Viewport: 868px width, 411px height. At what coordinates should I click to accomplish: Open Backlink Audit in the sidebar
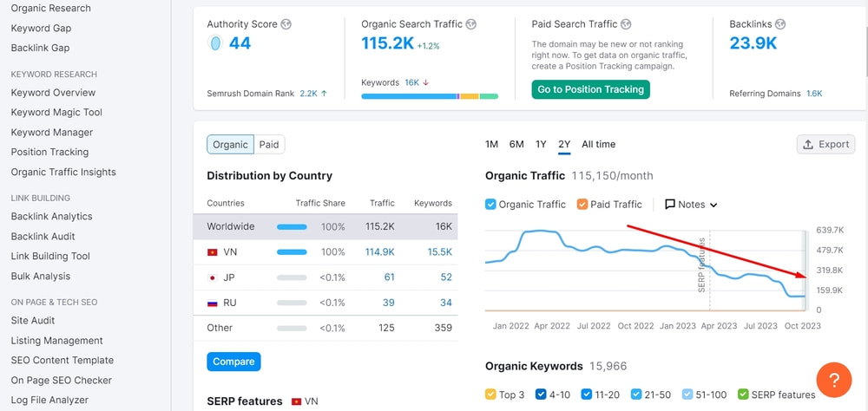click(x=43, y=237)
